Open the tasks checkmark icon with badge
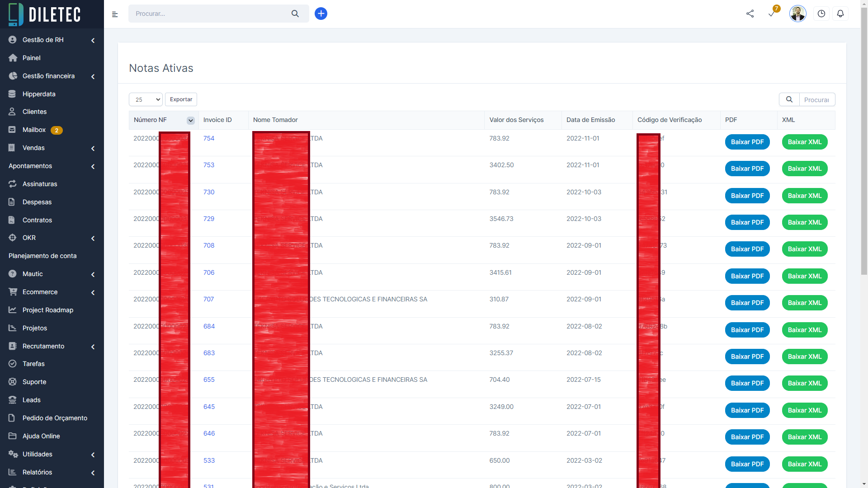This screenshot has width=868, height=488. 772,14
